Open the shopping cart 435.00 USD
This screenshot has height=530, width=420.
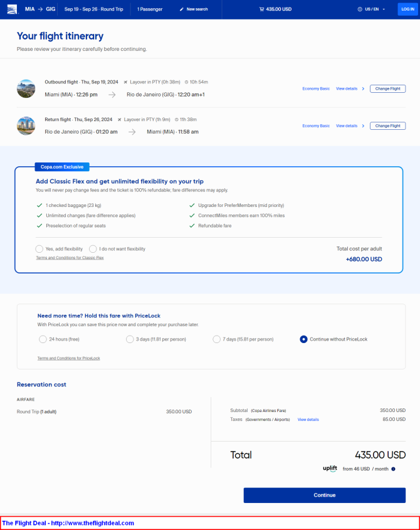click(x=275, y=9)
